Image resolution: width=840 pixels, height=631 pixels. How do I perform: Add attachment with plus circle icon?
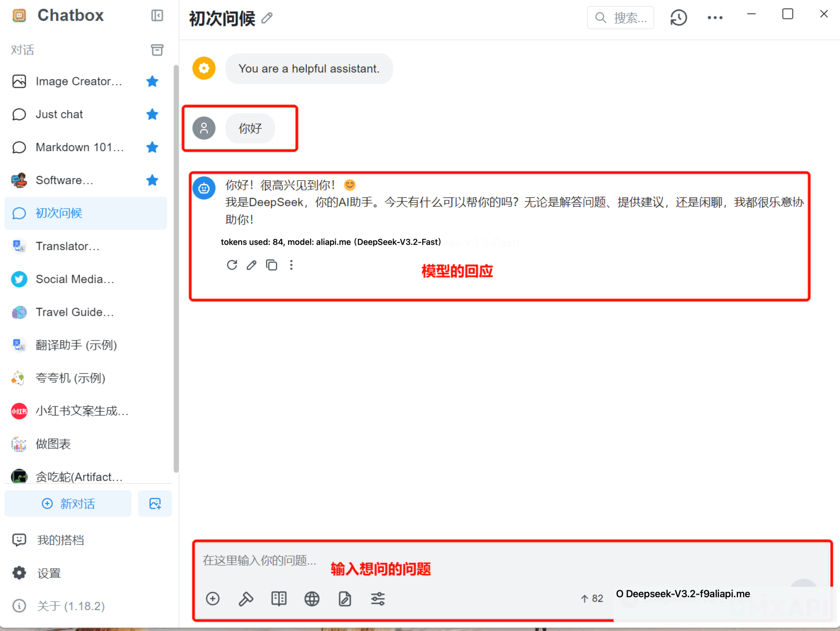click(213, 599)
